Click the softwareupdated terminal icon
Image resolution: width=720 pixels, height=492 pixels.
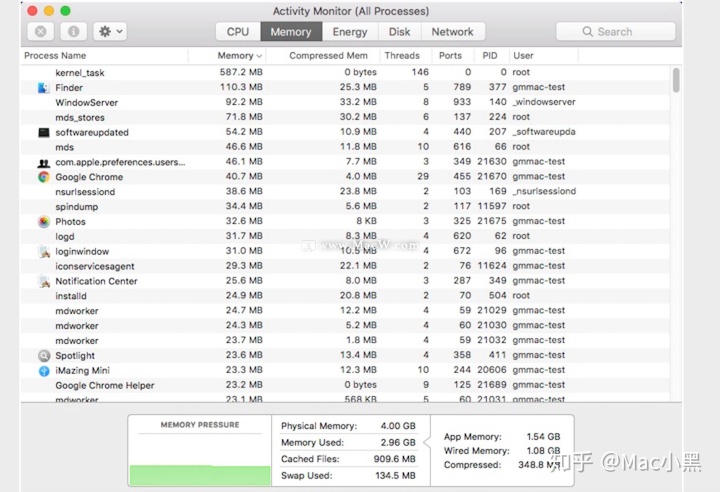pos(44,132)
